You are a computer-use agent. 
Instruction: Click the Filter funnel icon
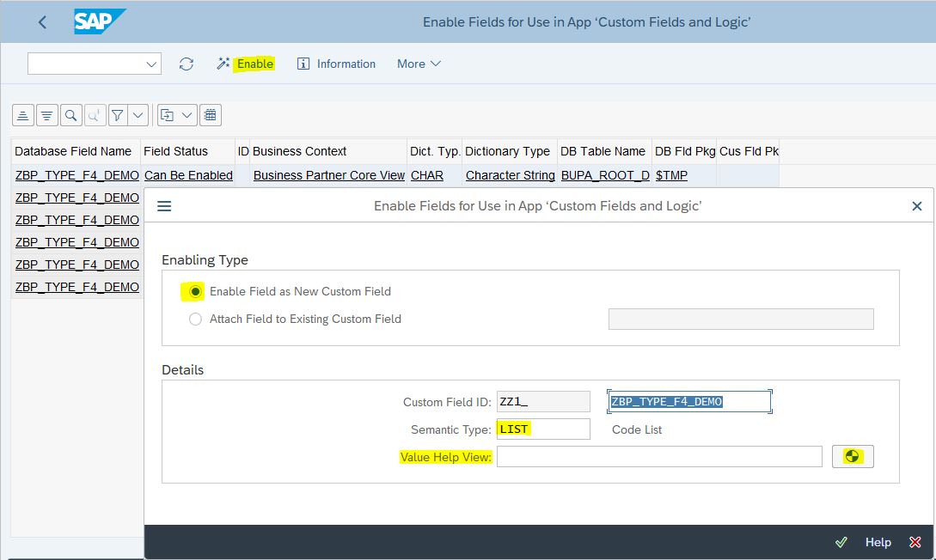point(119,114)
